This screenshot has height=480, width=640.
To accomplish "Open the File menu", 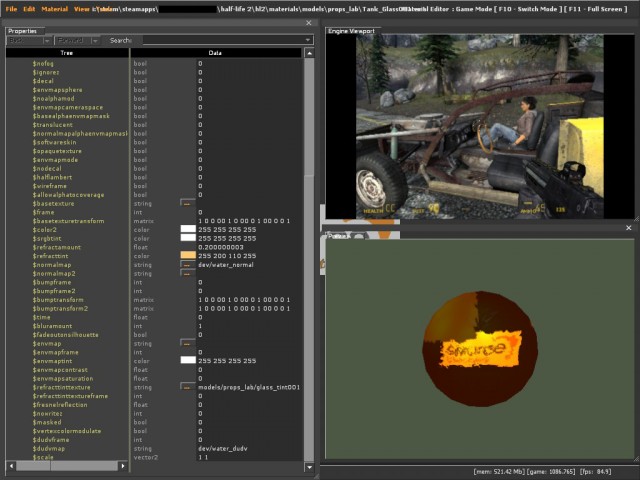I will 11,9.
